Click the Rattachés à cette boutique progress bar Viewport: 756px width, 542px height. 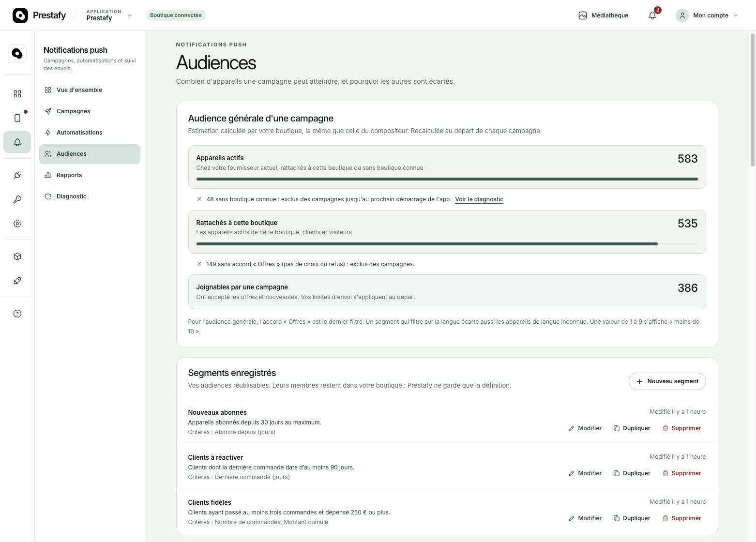[447, 244]
